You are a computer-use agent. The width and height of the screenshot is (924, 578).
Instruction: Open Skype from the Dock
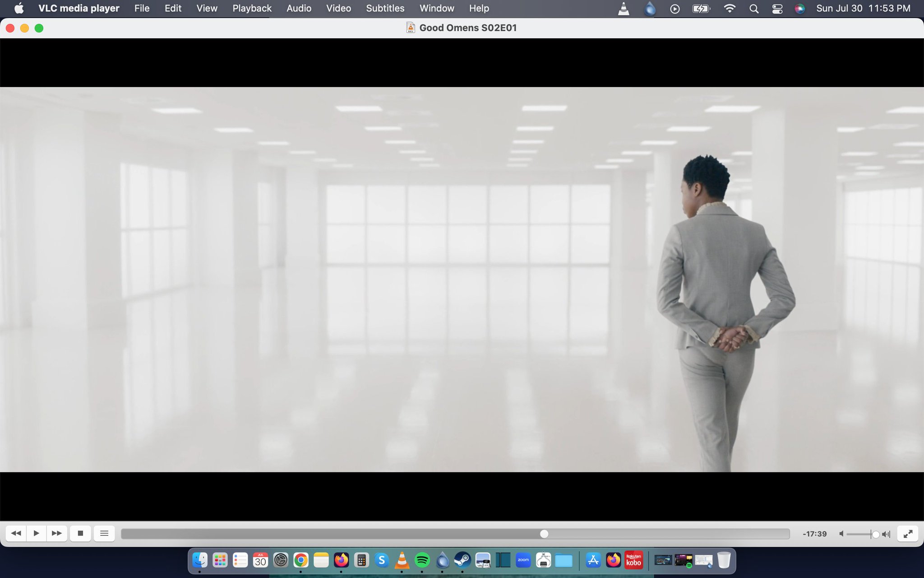(382, 560)
